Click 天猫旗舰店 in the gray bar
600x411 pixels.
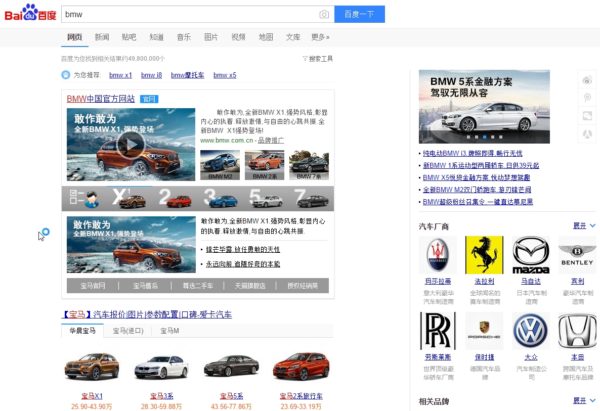[x=250, y=285]
